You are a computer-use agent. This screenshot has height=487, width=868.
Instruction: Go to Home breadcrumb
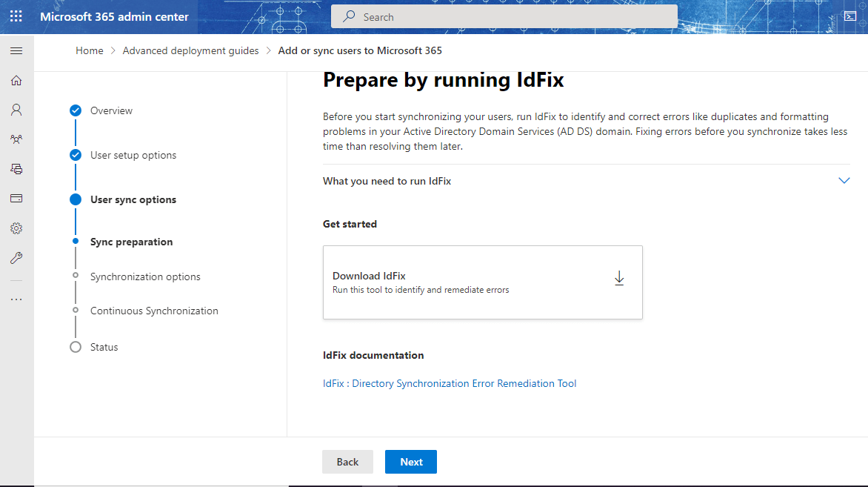pyautogui.click(x=90, y=50)
